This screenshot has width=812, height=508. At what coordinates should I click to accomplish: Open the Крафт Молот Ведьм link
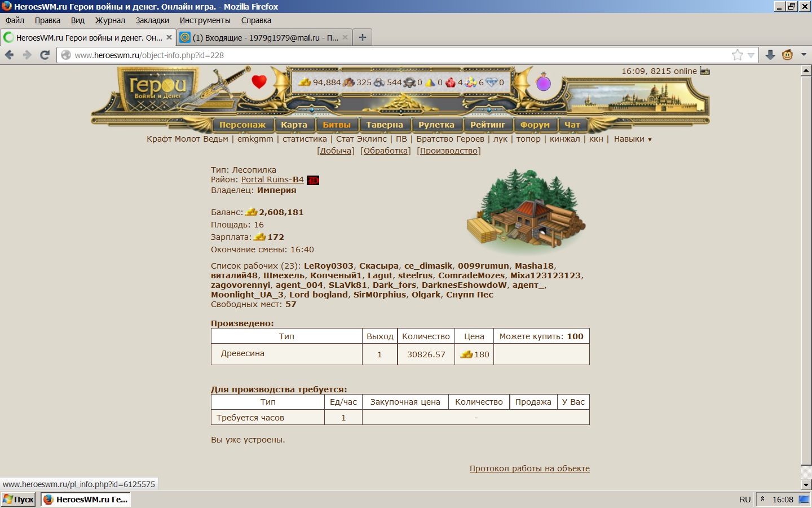[188, 139]
